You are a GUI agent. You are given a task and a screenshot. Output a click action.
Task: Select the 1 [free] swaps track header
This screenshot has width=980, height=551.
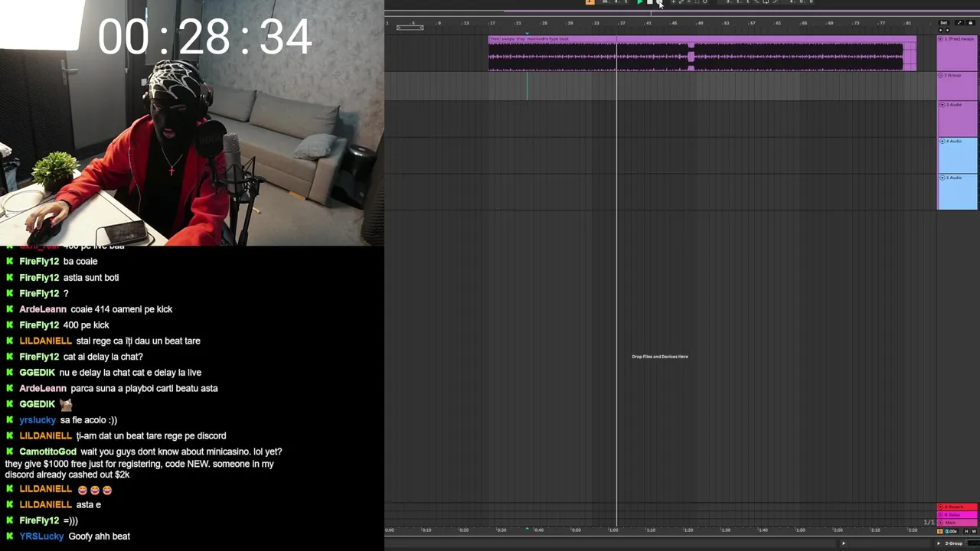958,53
